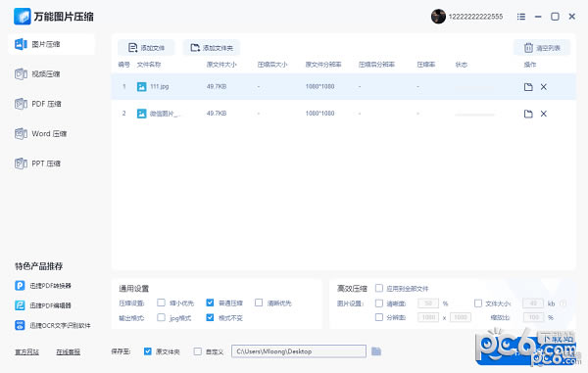Click the 迅捷OCR文字识别软件 product icon
588x373 pixels.
coord(20,325)
